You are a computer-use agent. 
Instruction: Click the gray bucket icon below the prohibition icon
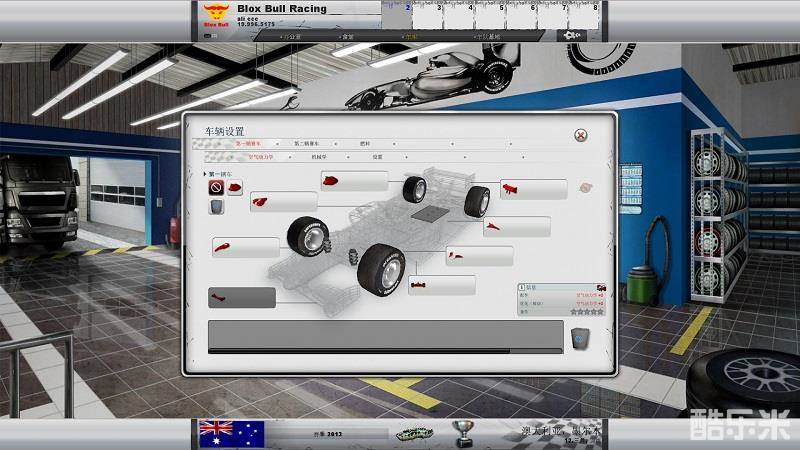point(215,207)
